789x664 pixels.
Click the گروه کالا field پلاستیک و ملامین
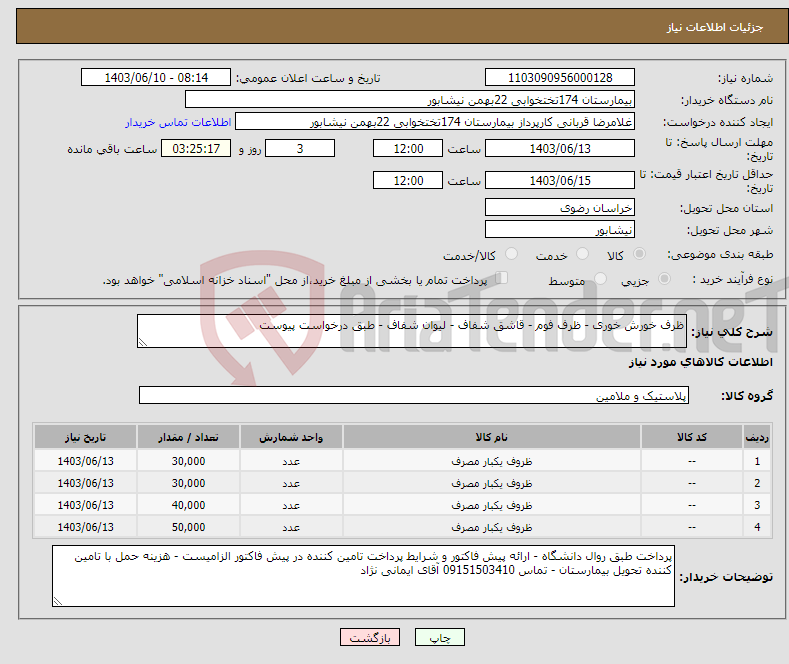pyautogui.click(x=414, y=395)
